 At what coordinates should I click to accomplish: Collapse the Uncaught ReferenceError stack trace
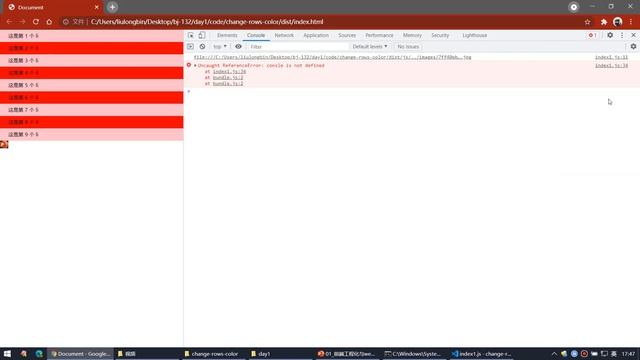[195, 65]
